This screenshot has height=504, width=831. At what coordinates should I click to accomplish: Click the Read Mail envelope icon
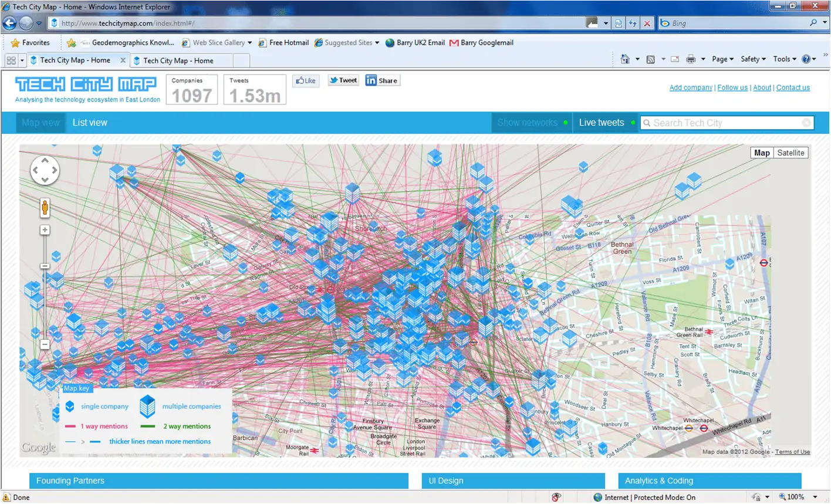675,59
